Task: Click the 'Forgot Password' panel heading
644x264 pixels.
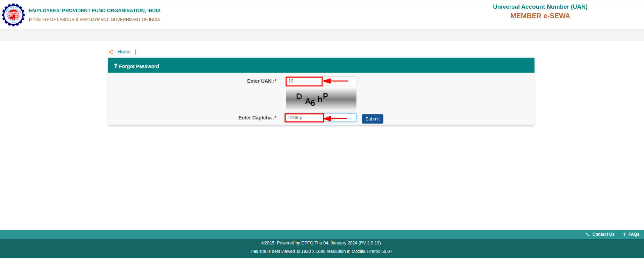Action: click(x=139, y=66)
